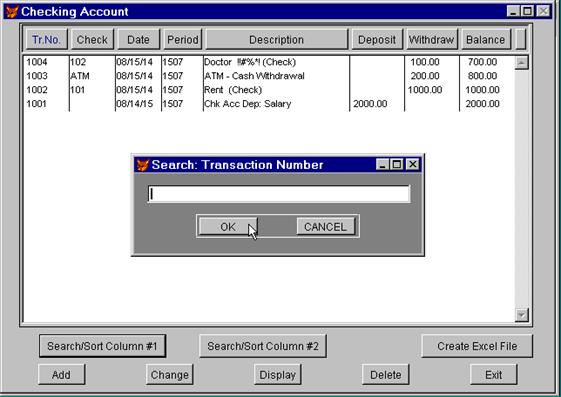Image resolution: width=561 pixels, height=397 pixels.
Task: Click Search/Sort Column #1 button
Action: [102, 346]
